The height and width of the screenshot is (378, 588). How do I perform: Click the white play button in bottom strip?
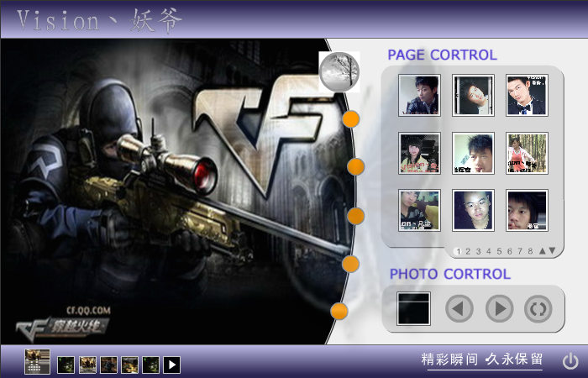(x=171, y=365)
